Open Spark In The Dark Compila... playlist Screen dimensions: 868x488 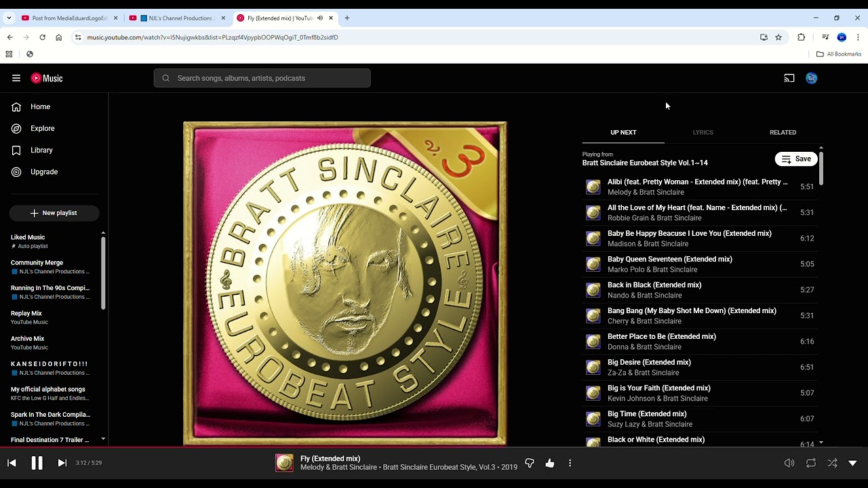tap(52, 419)
